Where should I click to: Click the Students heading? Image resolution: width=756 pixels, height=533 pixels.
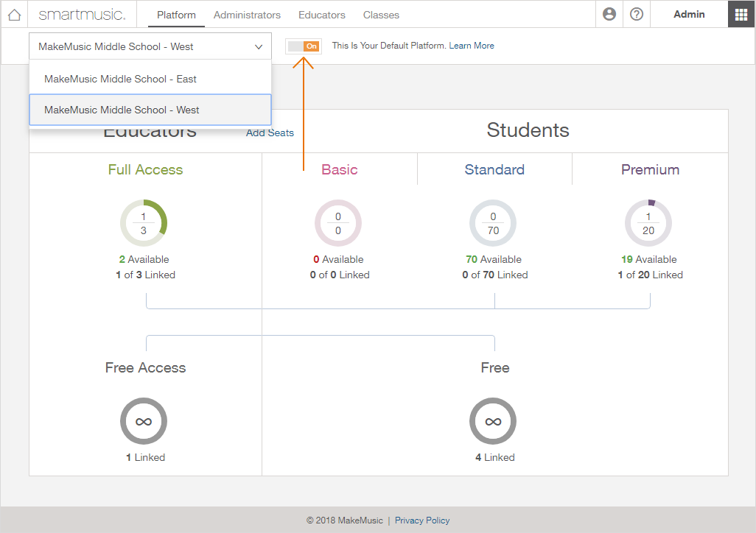(x=528, y=130)
